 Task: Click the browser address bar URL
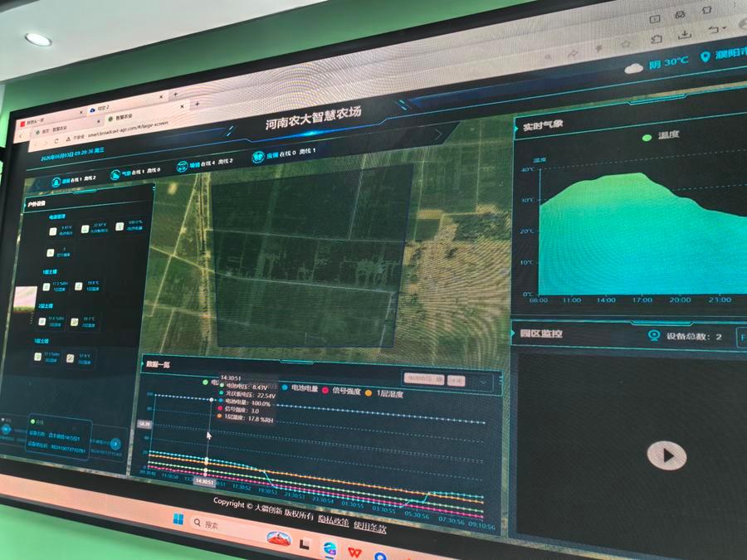[127, 130]
